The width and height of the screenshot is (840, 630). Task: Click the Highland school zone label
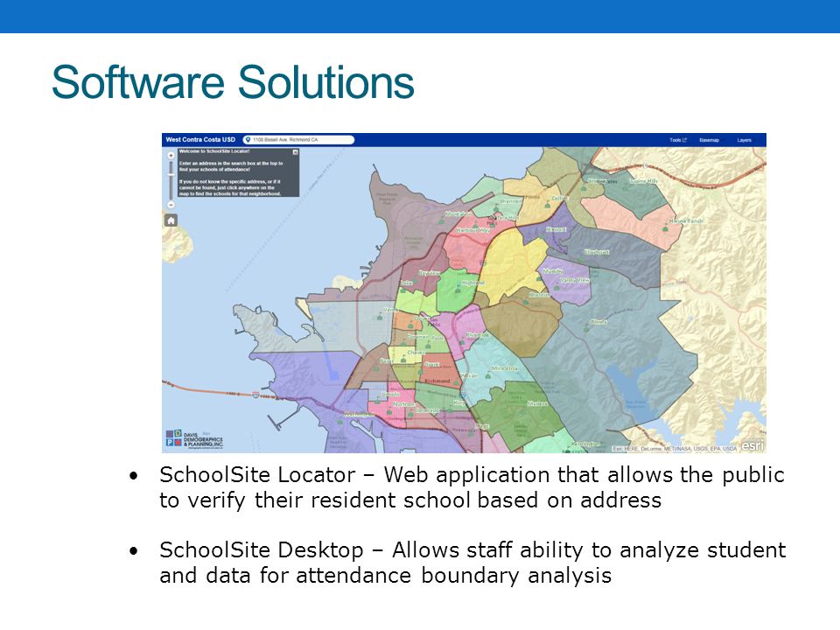(x=473, y=283)
